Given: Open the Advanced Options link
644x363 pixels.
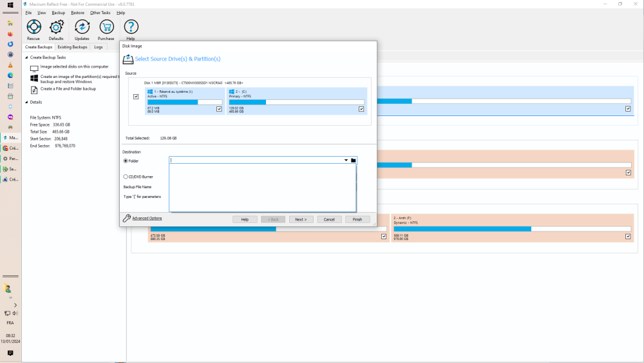Looking at the screenshot, I should [147, 219].
